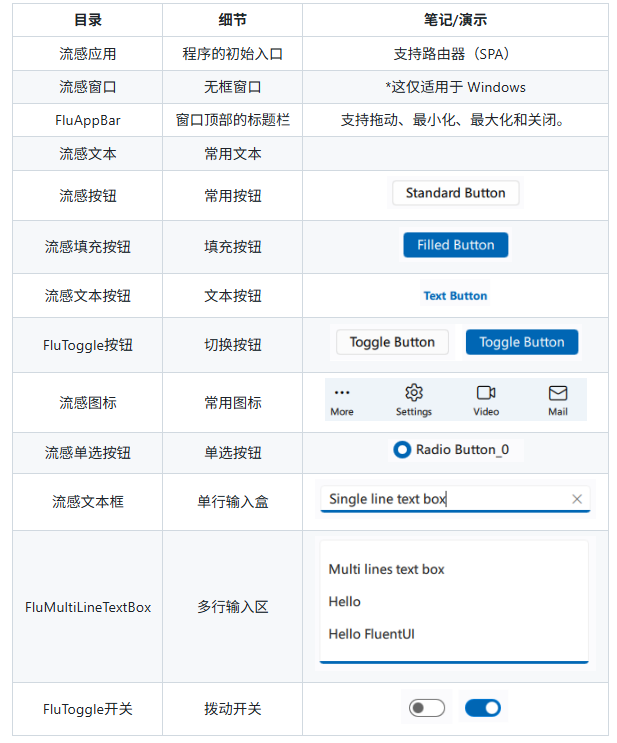This screenshot has width=617, height=743.
Task: Clear the single line text box
Action: (x=577, y=499)
